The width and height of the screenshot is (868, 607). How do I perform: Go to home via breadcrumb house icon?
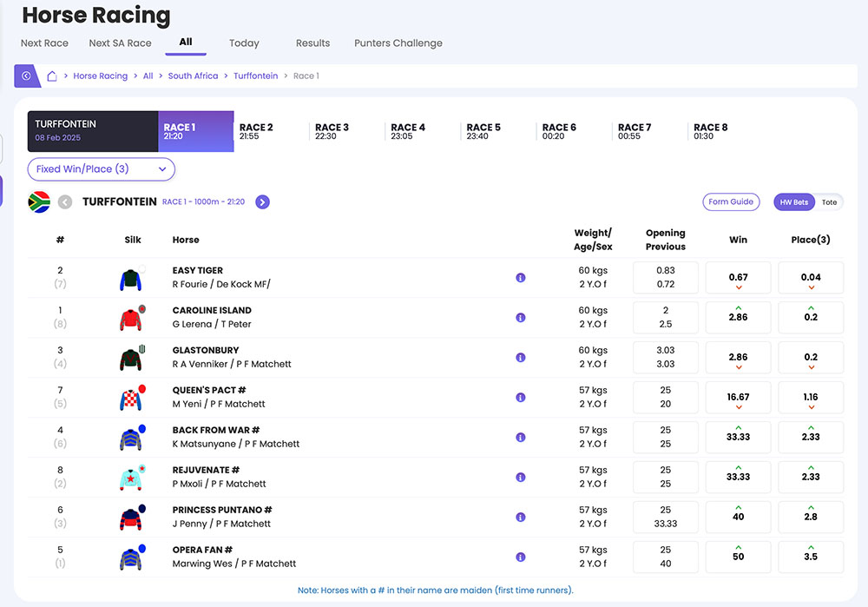click(x=52, y=76)
